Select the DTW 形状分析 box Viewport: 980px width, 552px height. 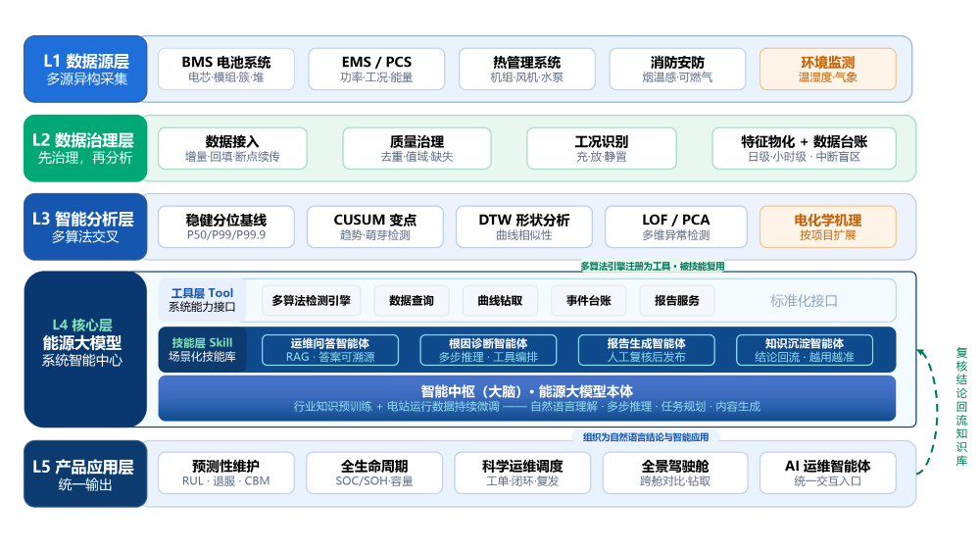pyautogui.click(x=524, y=226)
